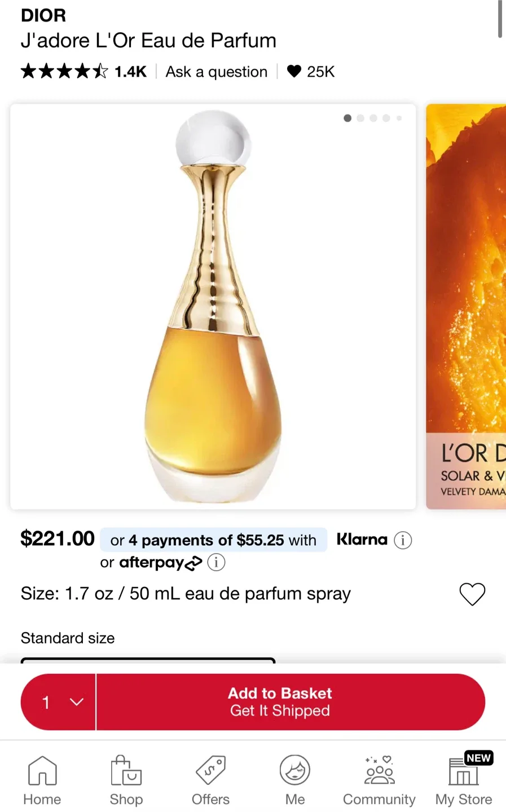Screen dimensions: 506x812
Task: Toggle the heart outline to love product
Action: (472, 594)
